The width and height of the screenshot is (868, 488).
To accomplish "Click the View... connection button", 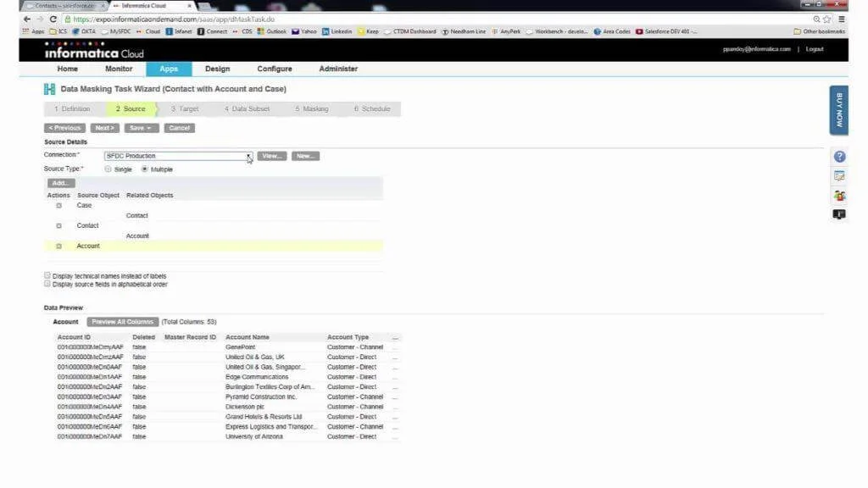I will pos(272,156).
